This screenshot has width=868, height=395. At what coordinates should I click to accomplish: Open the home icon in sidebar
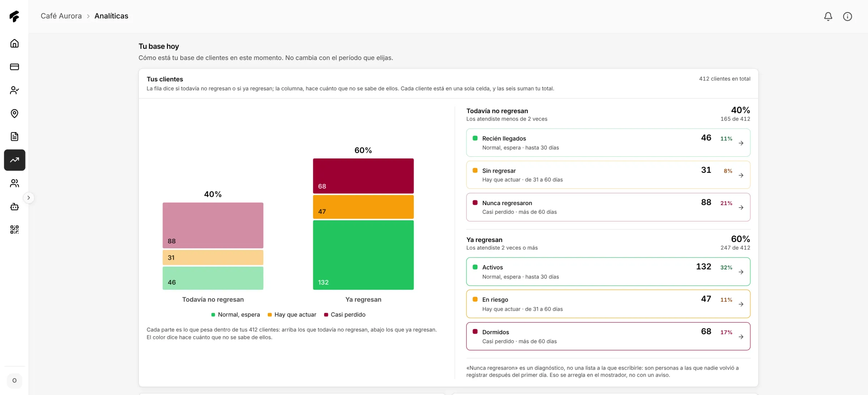pyautogui.click(x=14, y=43)
